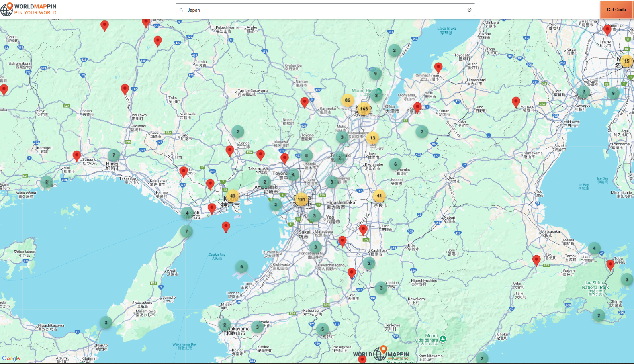
Task: Expand the 6 cluster near Kansai airport
Action: click(x=241, y=267)
